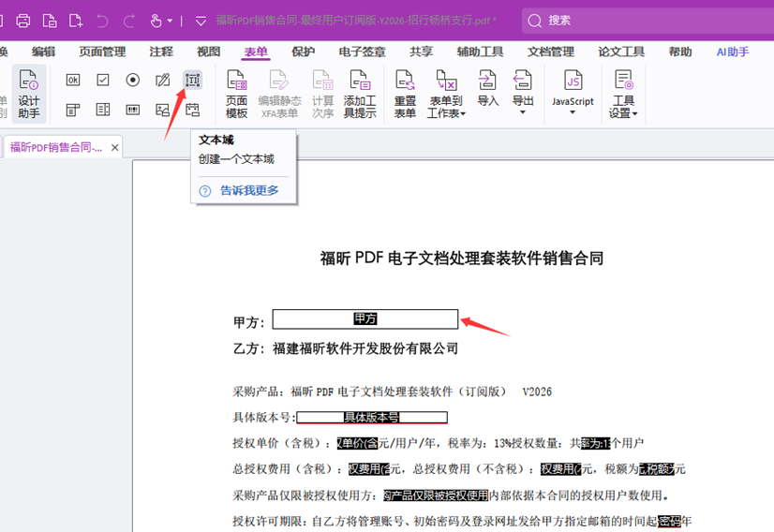Click Add Tooltip (添加工具提示) button

[360, 95]
